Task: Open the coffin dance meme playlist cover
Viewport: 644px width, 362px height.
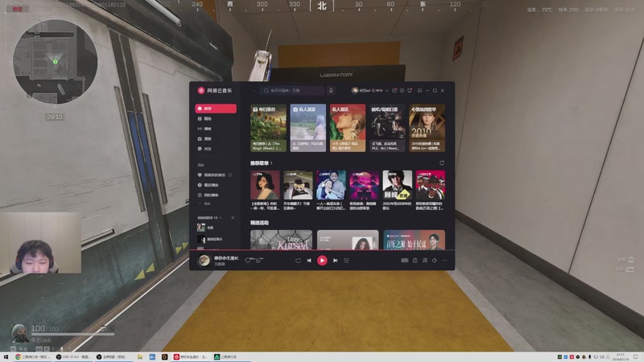Action: pyautogui.click(x=431, y=185)
